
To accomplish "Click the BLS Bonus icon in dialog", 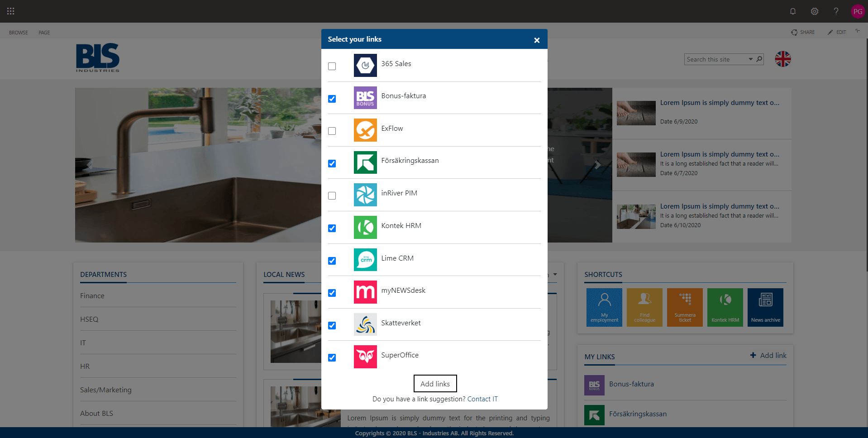I will pos(365,98).
